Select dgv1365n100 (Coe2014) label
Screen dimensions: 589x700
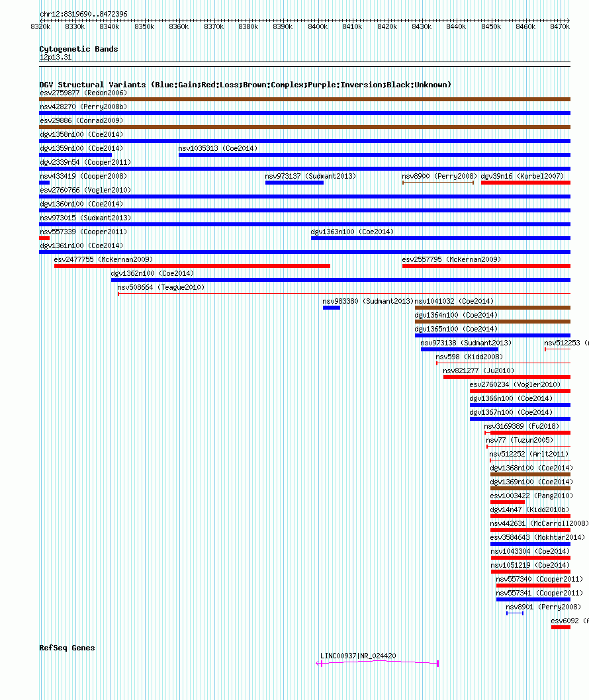pos(456,329)
